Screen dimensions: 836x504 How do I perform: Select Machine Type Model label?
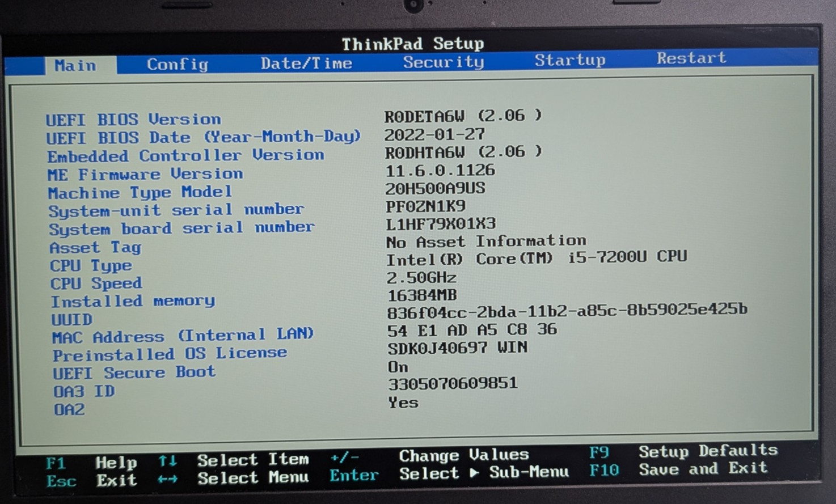pyautogui.click(x=140, y=192)
